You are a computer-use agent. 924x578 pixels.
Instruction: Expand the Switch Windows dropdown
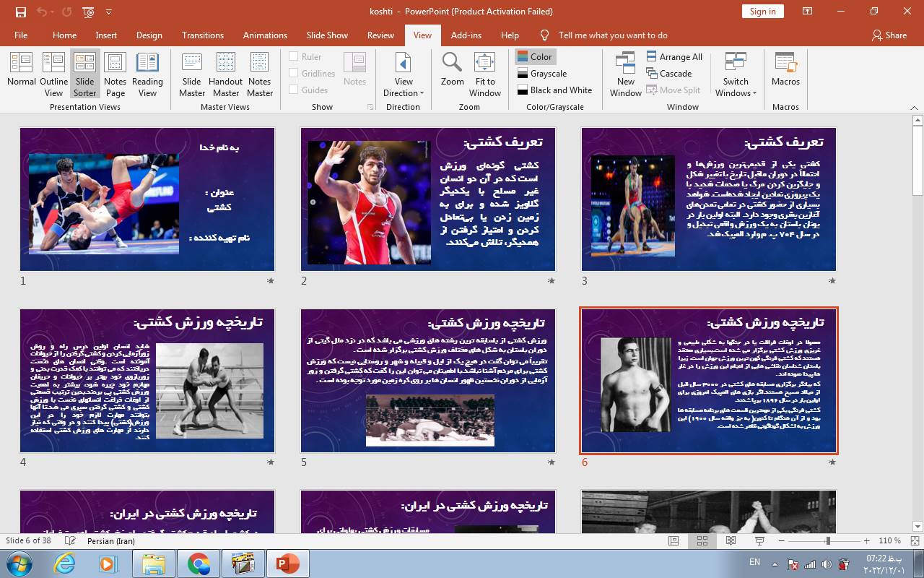[x=736, y=76]
